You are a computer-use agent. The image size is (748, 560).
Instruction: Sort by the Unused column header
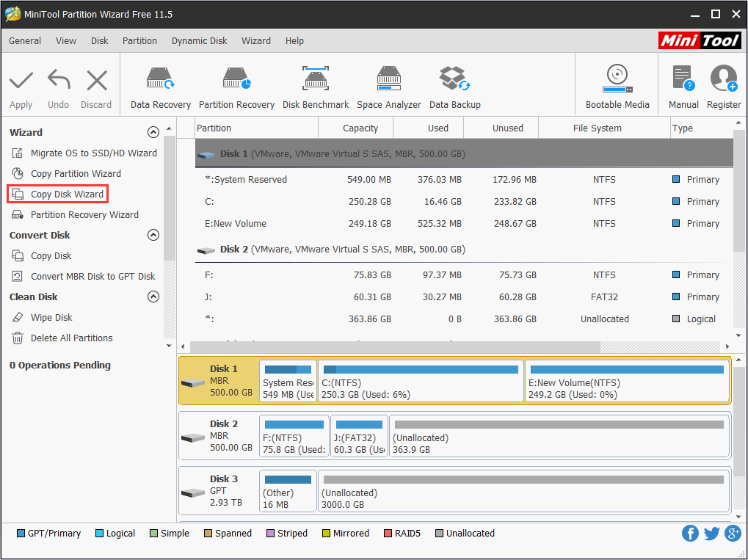pyautogui.click(x=501, y=128)
